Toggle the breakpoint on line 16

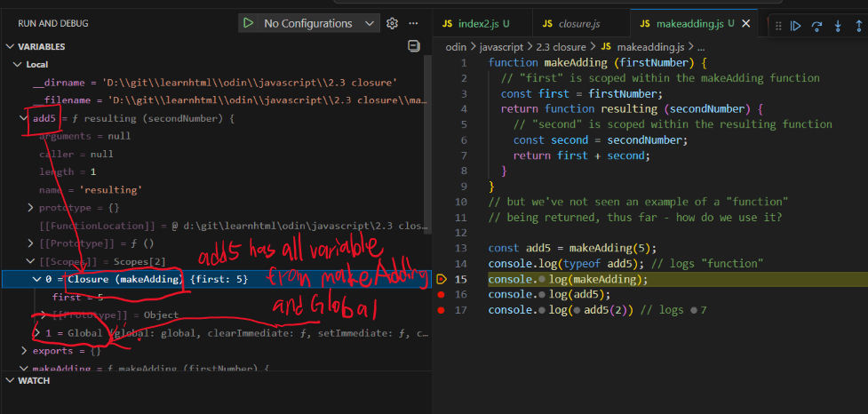point(441,294)
